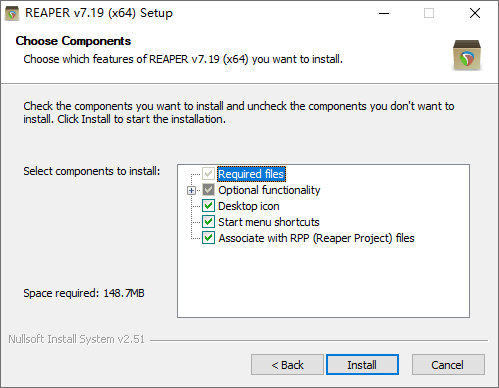Close the setup window with X
The image size is (499, 388).
pos(475,13)
